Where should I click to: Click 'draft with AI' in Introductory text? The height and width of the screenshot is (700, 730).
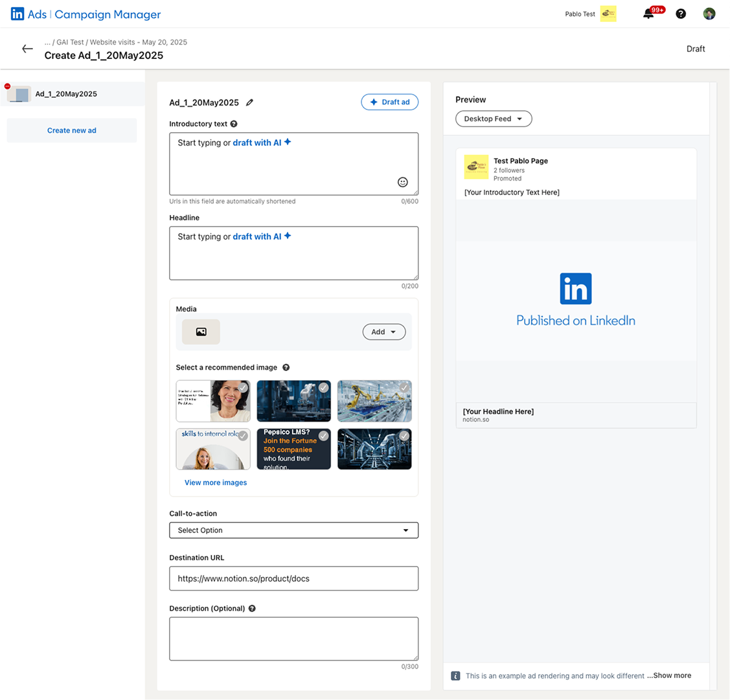257,143
